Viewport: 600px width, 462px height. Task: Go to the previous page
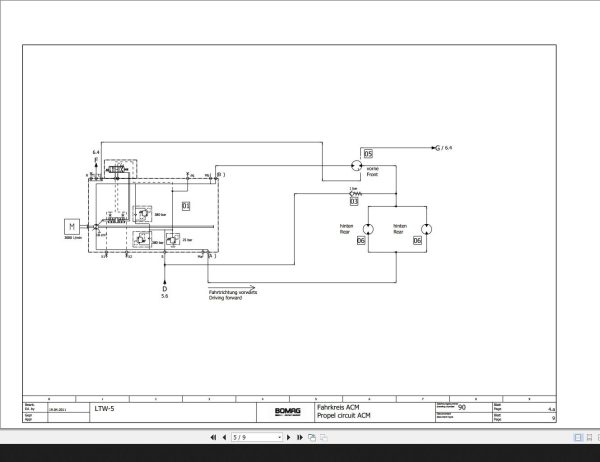224,437
